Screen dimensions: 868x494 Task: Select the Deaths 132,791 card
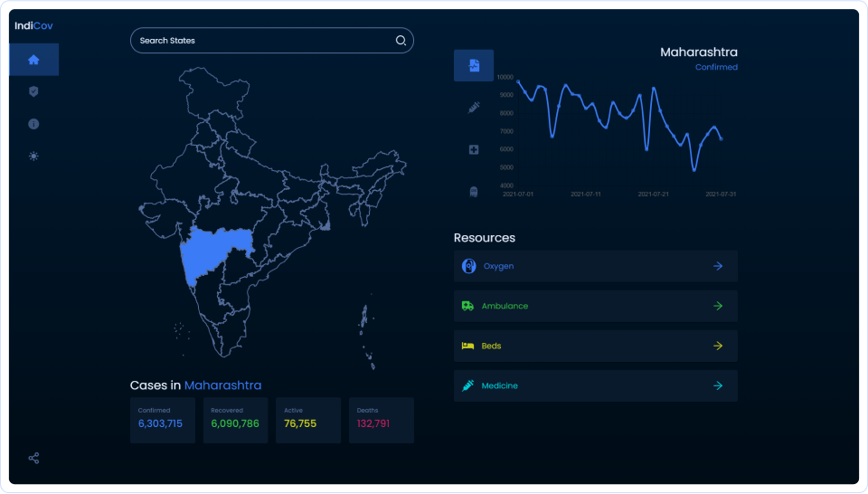382,420
